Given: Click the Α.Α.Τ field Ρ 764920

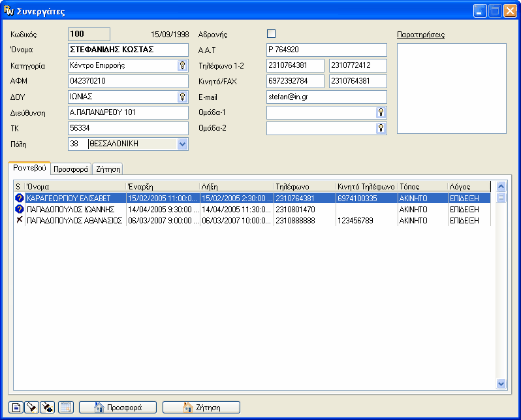Looking at the screenshot, I should pos(326,50).
